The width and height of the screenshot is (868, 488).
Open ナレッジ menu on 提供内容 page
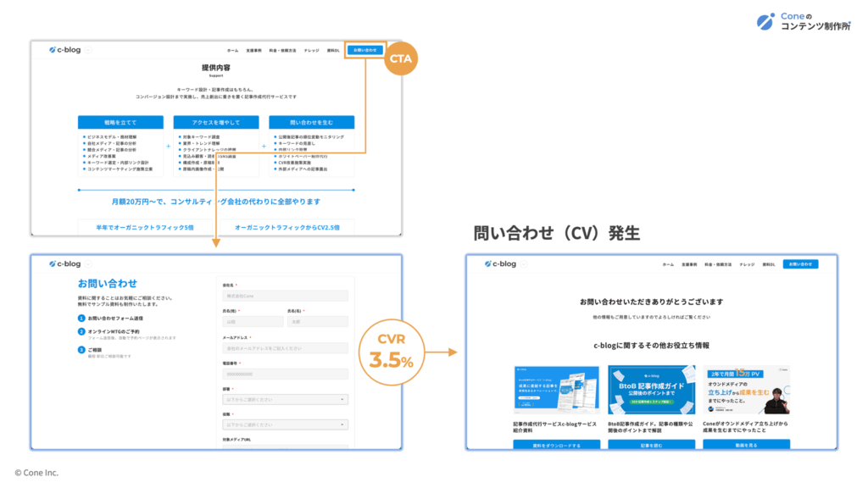(x=311, y=50)
